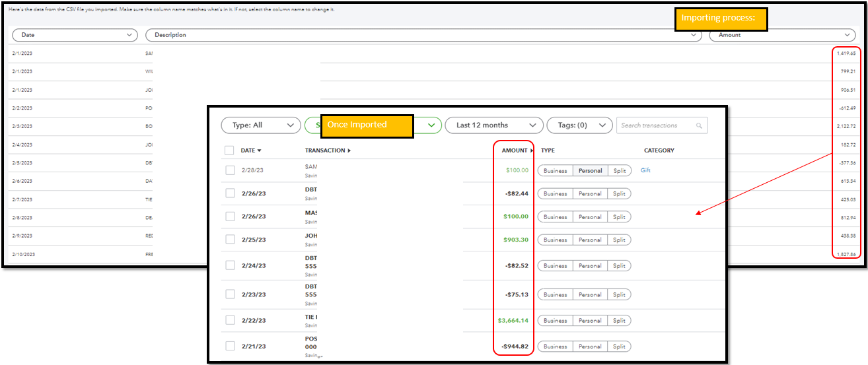Image resolution: width=868 pixels, height=365 pixels.
Task: Click the 2/9/2023 date in import preview
Action: [21, 235]
